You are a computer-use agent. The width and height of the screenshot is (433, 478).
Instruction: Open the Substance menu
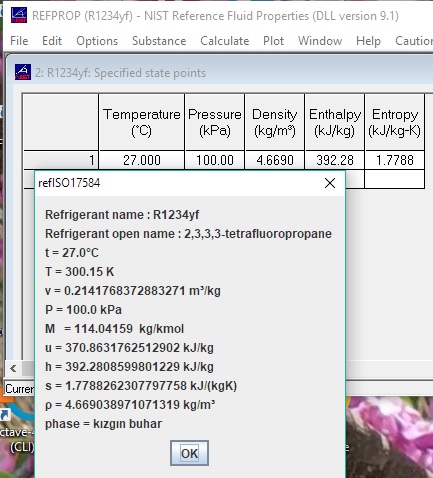click(x=159, y=41)
